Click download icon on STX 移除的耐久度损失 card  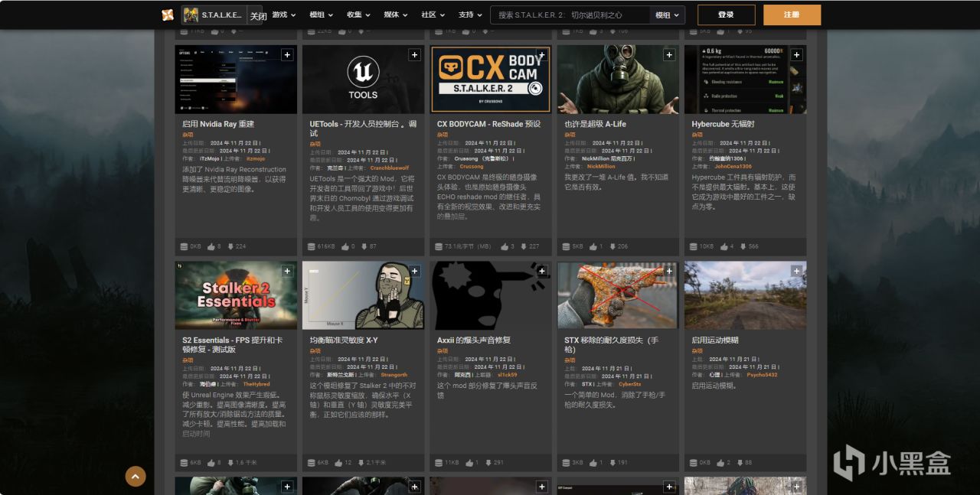pyautogui.click(x=611, y=463)
